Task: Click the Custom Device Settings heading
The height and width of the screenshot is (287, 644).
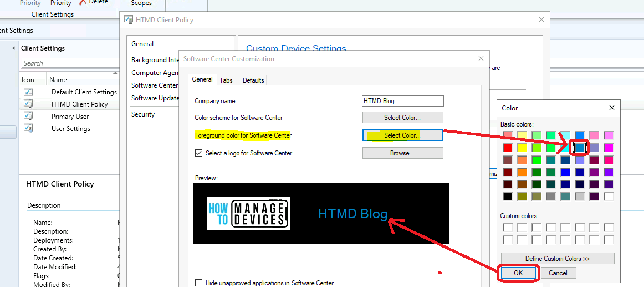Action: (x=296, y=48)
